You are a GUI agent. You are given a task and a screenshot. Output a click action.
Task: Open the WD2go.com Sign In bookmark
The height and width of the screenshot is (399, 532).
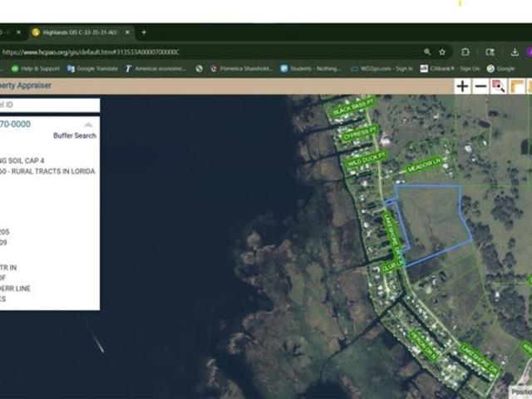click(382, 68)
